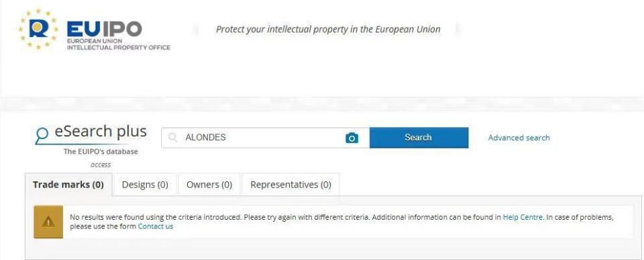Click the yellow warning triangle icon
This screenshot has height=260, width=644.
tap(48, 222)
